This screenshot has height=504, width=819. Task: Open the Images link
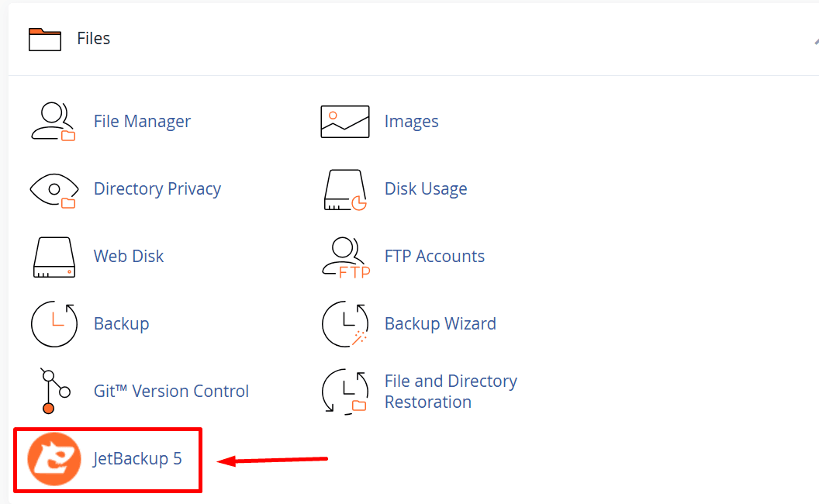(411, 121)
